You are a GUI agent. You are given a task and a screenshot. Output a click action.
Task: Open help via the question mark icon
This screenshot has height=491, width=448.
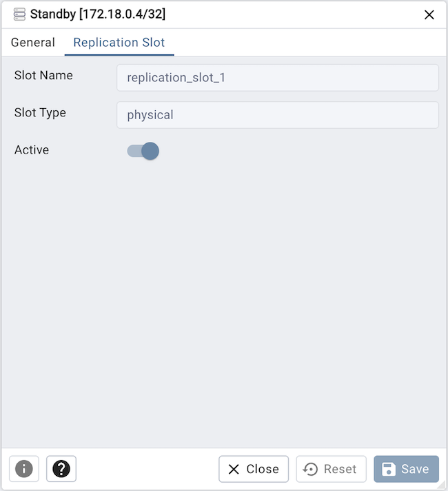(x=61, y=469)
